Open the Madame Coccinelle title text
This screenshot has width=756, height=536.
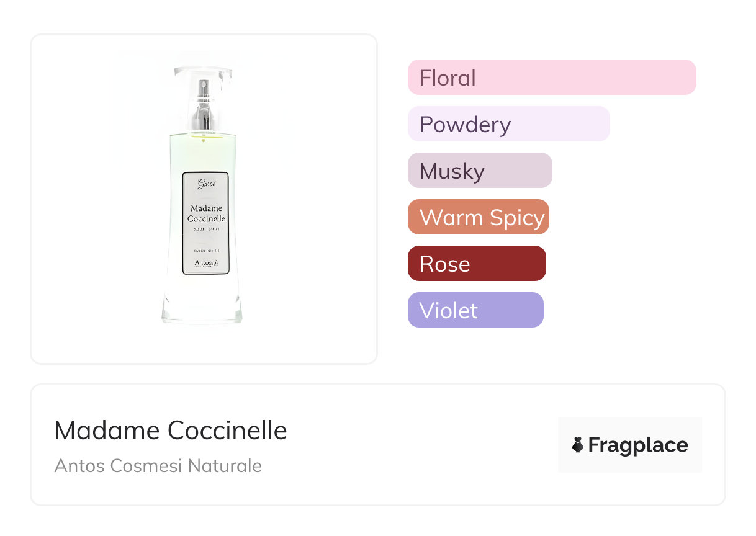tap(171, 430)
